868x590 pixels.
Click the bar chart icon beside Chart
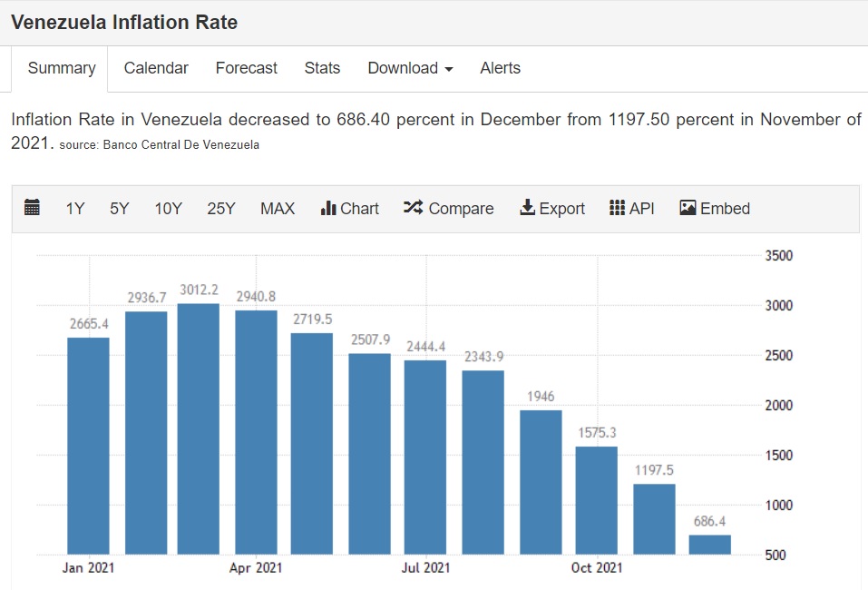[328, 208]
